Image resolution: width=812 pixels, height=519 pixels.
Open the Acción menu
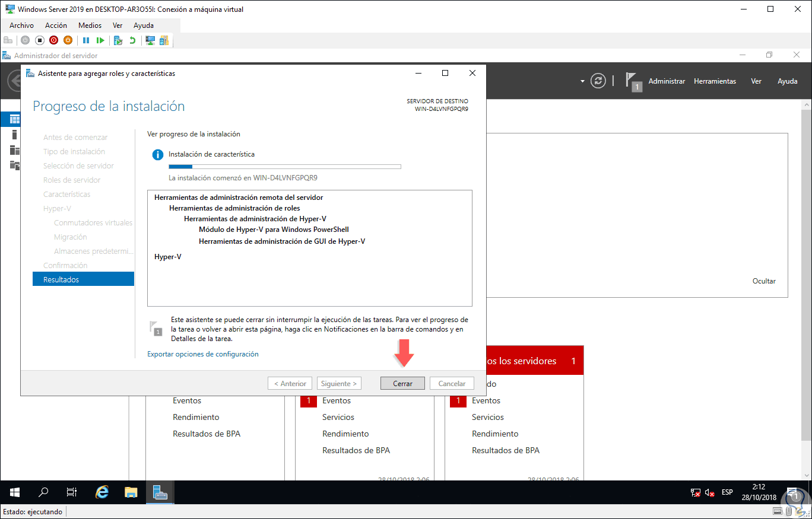pos(56,26)
